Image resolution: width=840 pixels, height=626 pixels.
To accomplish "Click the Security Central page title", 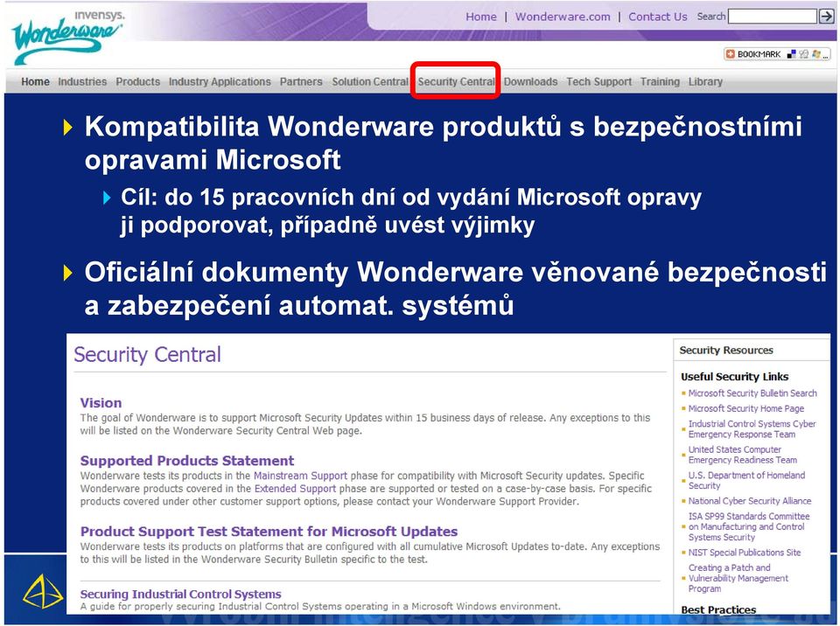I will [x=147, y=354].
